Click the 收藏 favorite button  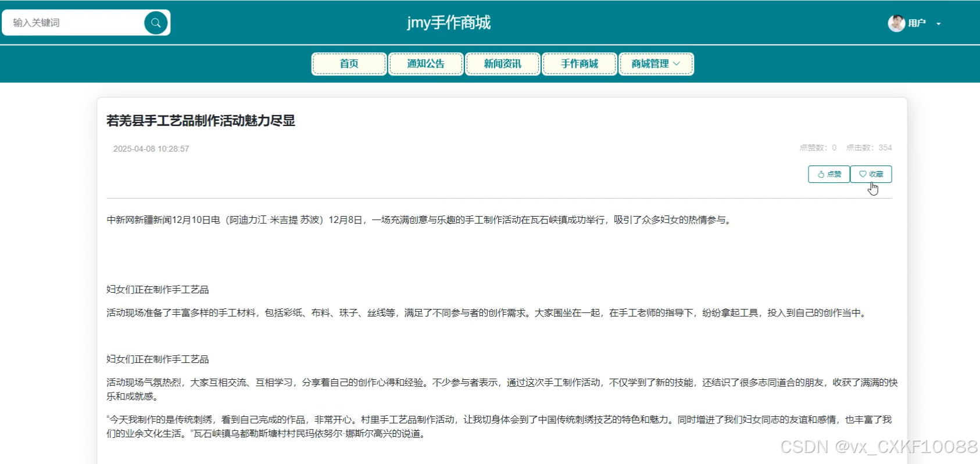(871, 174)
